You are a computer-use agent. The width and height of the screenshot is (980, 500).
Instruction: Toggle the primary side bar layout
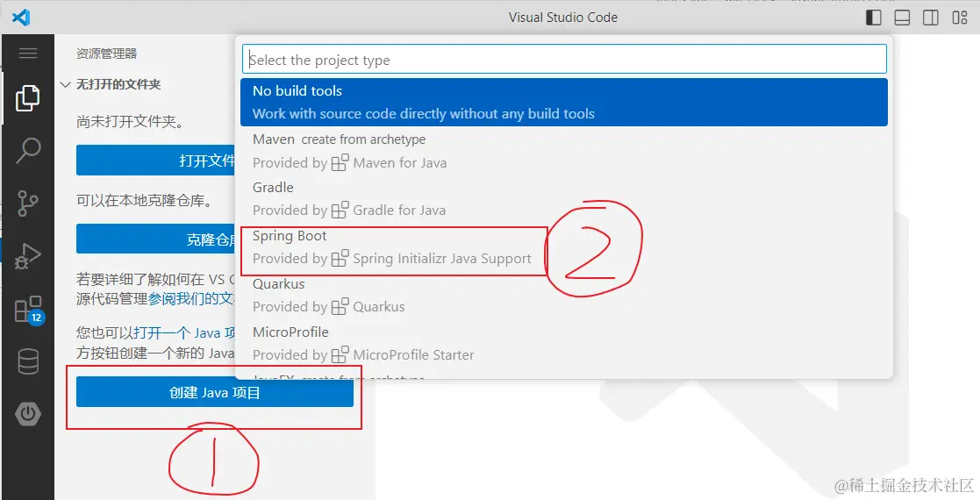pyautogui.click(x=873, y=18)
